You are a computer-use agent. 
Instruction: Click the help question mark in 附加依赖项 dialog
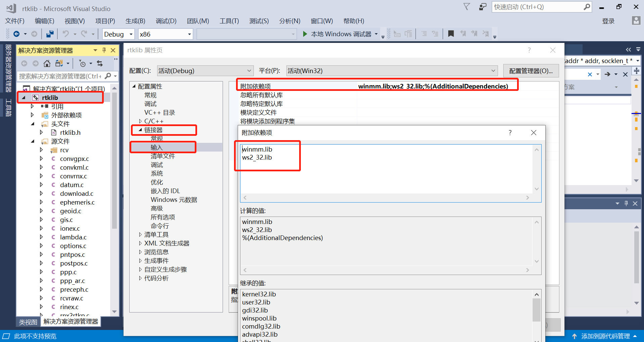(510, 133)
